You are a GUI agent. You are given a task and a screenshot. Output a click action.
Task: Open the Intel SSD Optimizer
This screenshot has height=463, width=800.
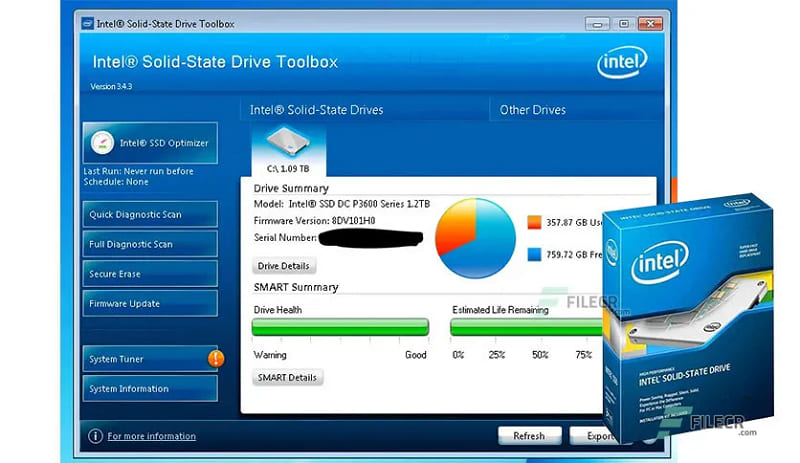(x=150, y=143)
